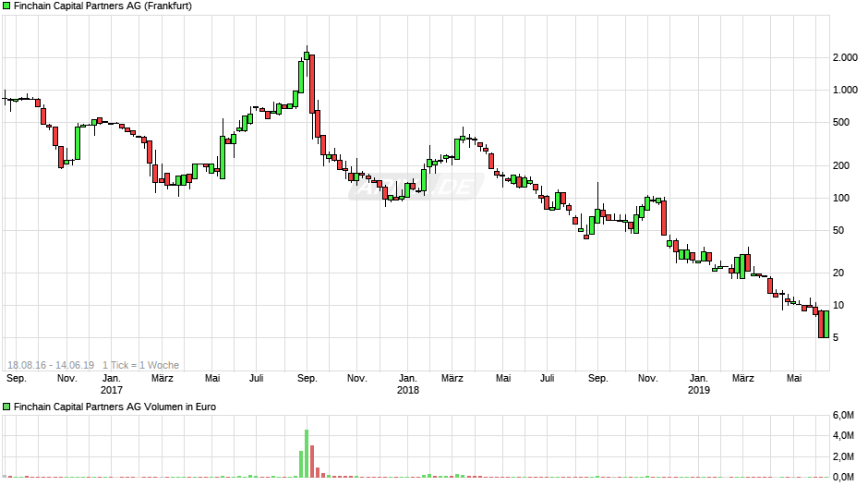Click the '4,0M' volume axis label
Viewport: 868px width, 486px height.
click(843, 435)
